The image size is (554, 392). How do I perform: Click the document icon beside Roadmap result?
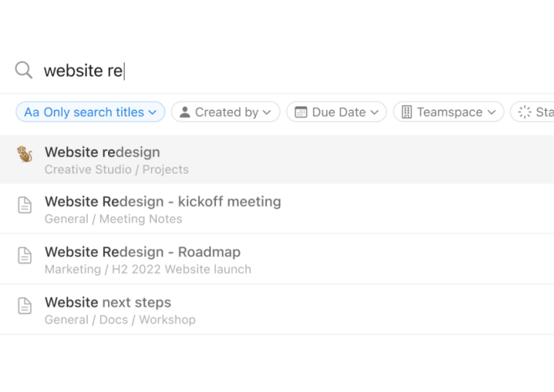[x=25, y=255]
